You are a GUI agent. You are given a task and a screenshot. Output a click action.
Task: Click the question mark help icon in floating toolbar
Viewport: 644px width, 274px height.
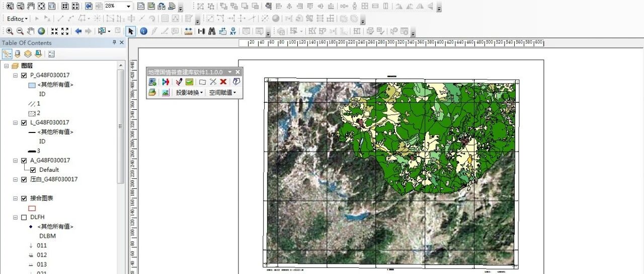(236, 82)
